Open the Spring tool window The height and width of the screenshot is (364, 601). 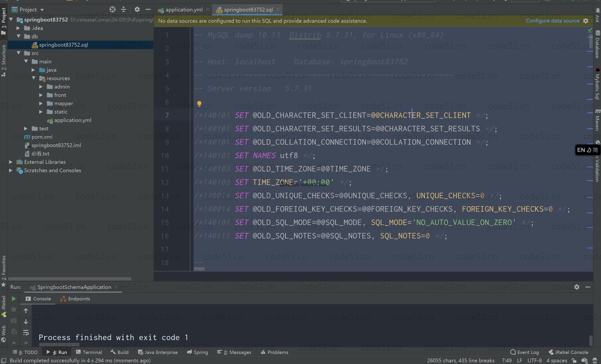[x=197, y=352]
